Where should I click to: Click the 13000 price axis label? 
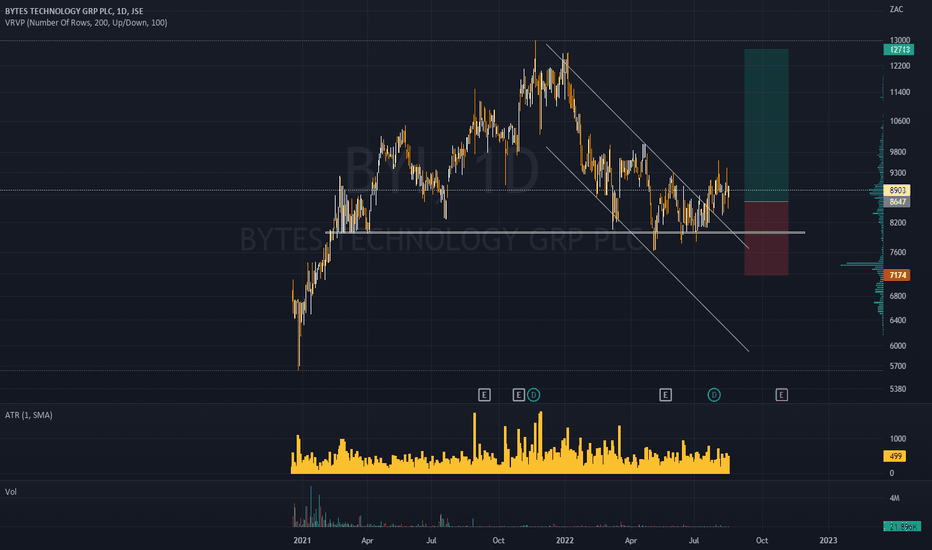point(900,40)
